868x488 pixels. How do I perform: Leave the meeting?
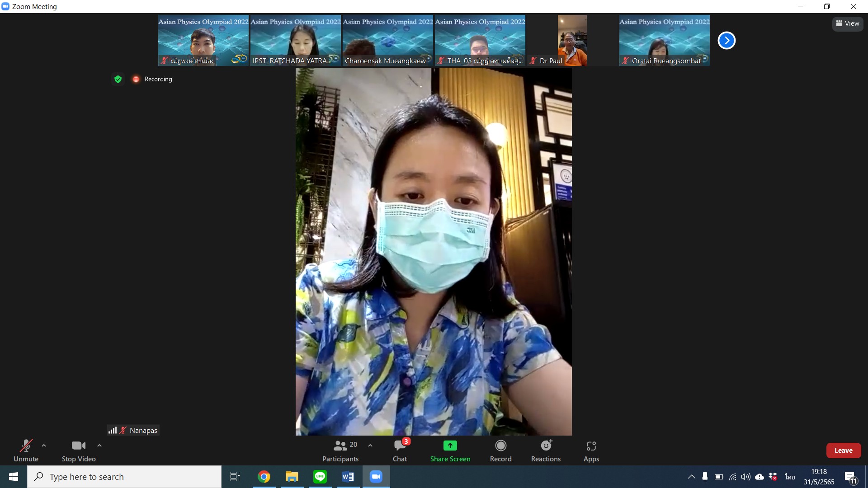[844, 450]
